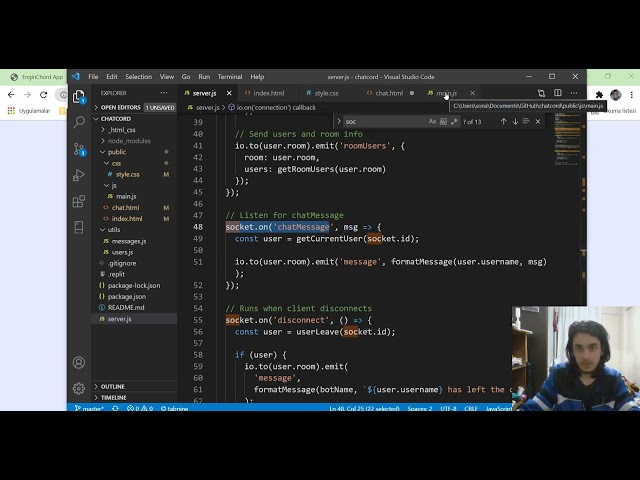640x480 pixels.
Task: Open the Search view in activity bar
Action: pyautogui.click(x=79, y=122)
